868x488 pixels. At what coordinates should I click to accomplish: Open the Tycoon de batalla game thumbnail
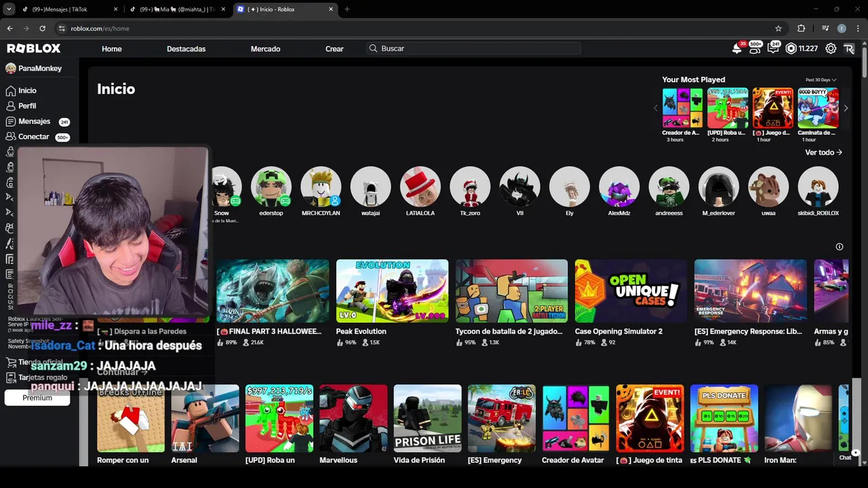tap(511, 291)
